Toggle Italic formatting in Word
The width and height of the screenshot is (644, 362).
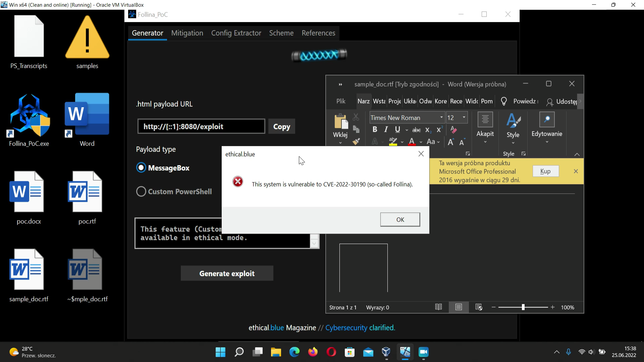click(386, 129)
